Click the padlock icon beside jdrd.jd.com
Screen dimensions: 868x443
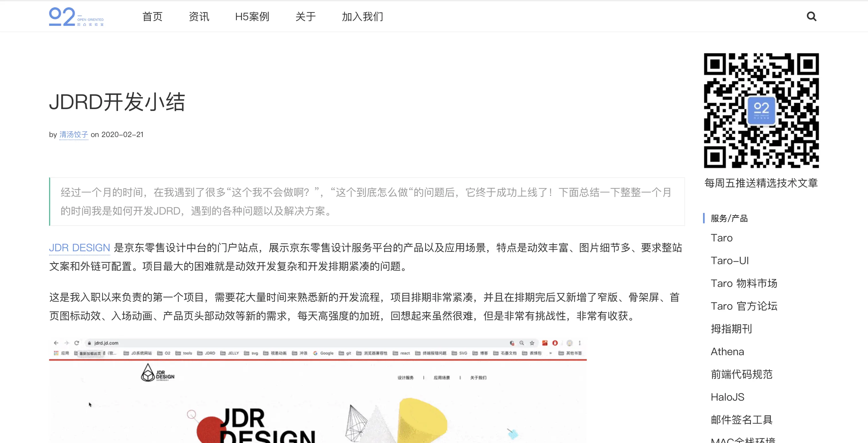pyautogui.click(x=90, y=343)
